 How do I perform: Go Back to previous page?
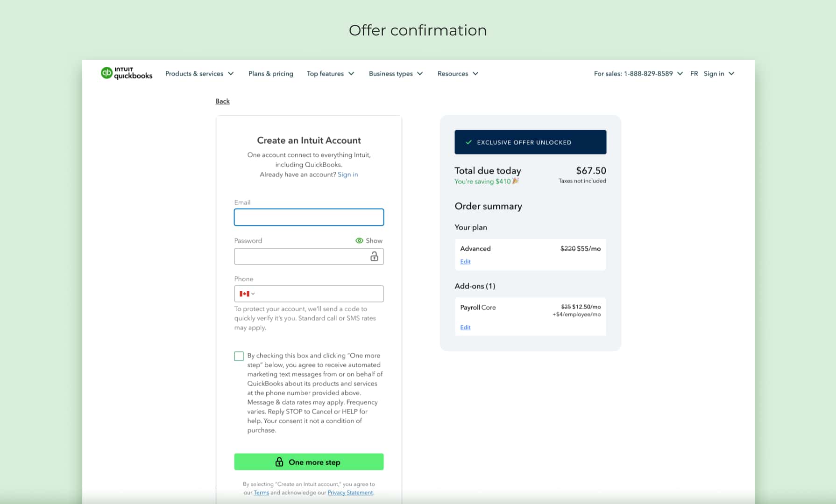pyautogui.click(x=222, y=101)
